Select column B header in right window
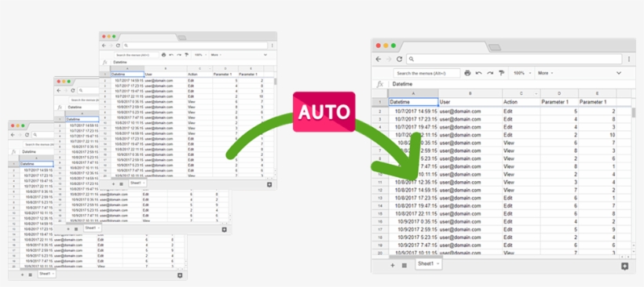This screenshot has width=644, height=287. (x=470, y=93)
